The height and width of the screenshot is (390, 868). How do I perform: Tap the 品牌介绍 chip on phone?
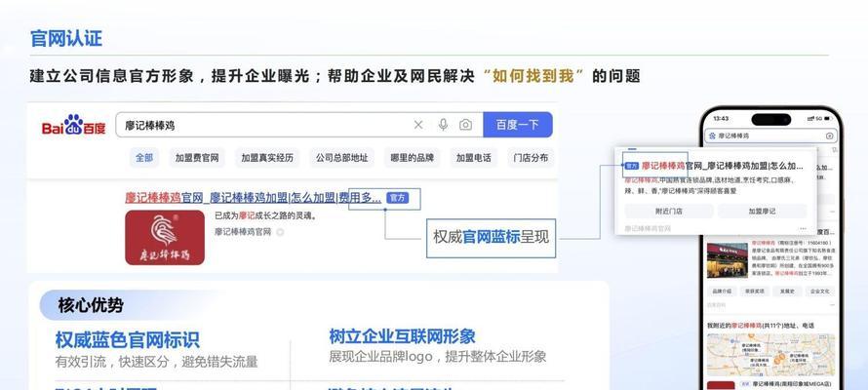[722, 291]
